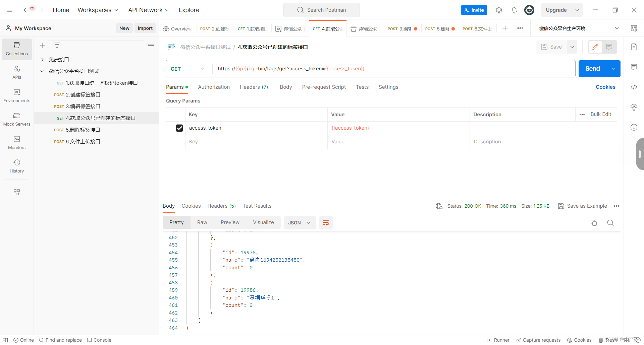Image resolution: width=644 pixels, height=345 pixels.
Task: Open the Monitors sidebar panel
Action: [17, 143]
